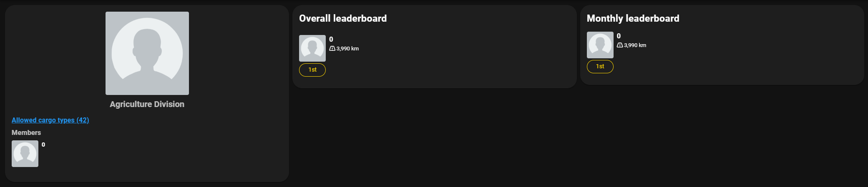Select the member avatar under Members
Screen dimensions: 868x187
(x=25, y=154)
